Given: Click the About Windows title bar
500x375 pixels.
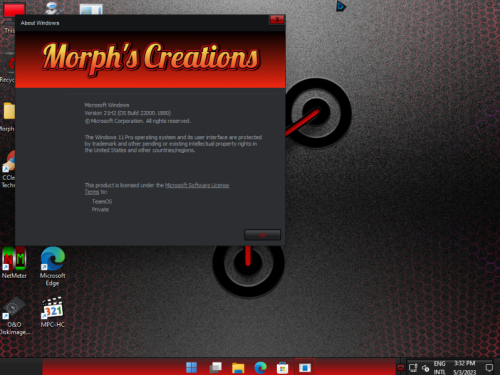Looking at the screenshot, I should click(142, 23).
